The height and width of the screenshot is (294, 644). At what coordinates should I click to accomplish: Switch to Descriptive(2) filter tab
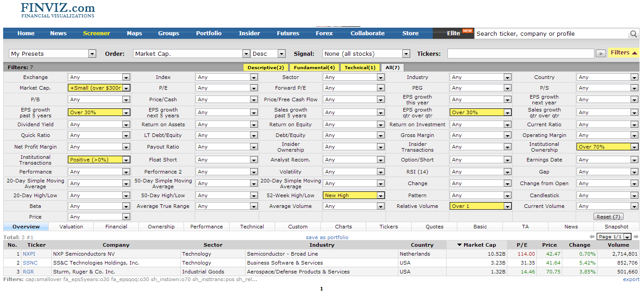tap(266, 67)
